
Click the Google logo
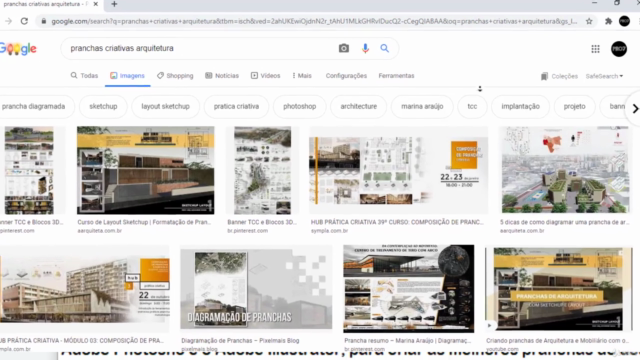[18, 49]
